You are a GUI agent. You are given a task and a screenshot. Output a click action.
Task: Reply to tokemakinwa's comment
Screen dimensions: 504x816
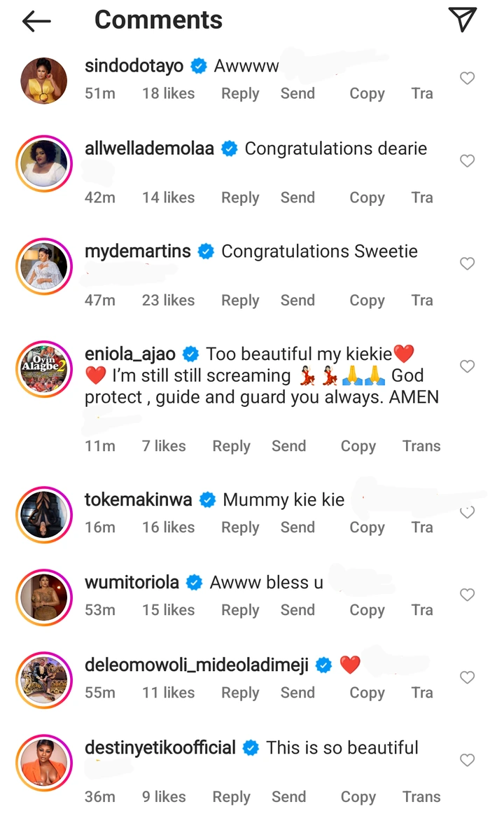click(x=240, y=527)
